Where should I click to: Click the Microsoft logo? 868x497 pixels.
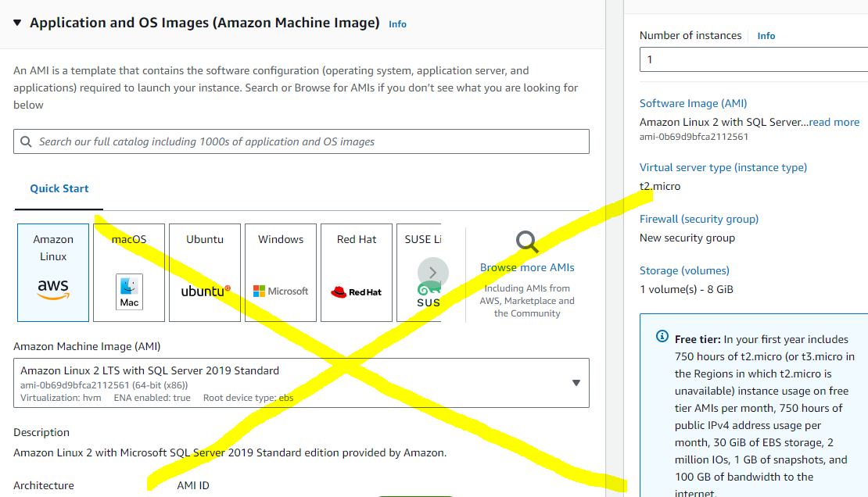point(281,291)
